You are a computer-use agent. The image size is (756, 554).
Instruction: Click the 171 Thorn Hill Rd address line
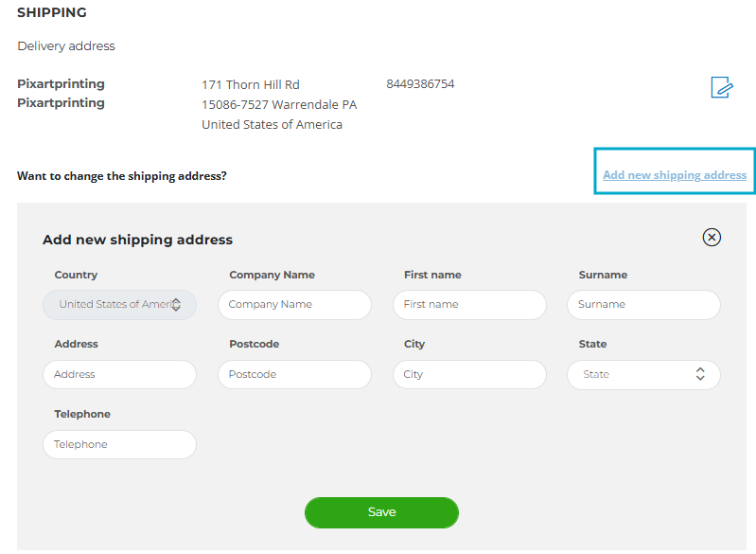click(x=250, y=85)
